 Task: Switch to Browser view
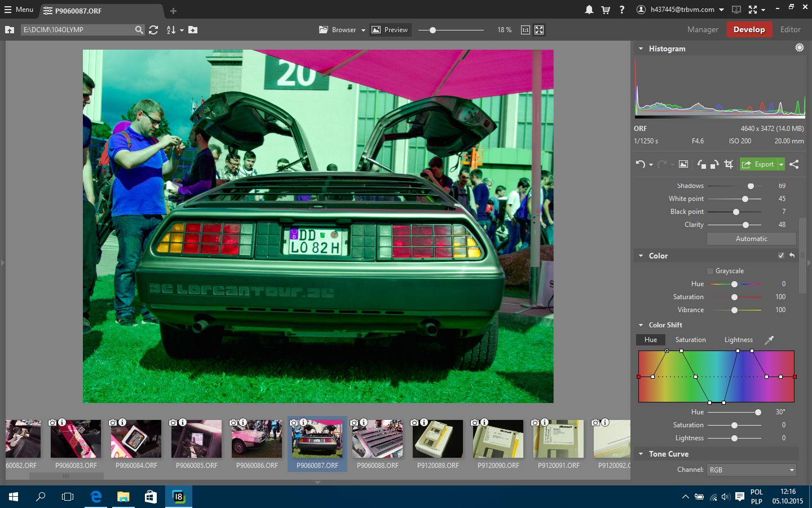(x=338, y=30)
